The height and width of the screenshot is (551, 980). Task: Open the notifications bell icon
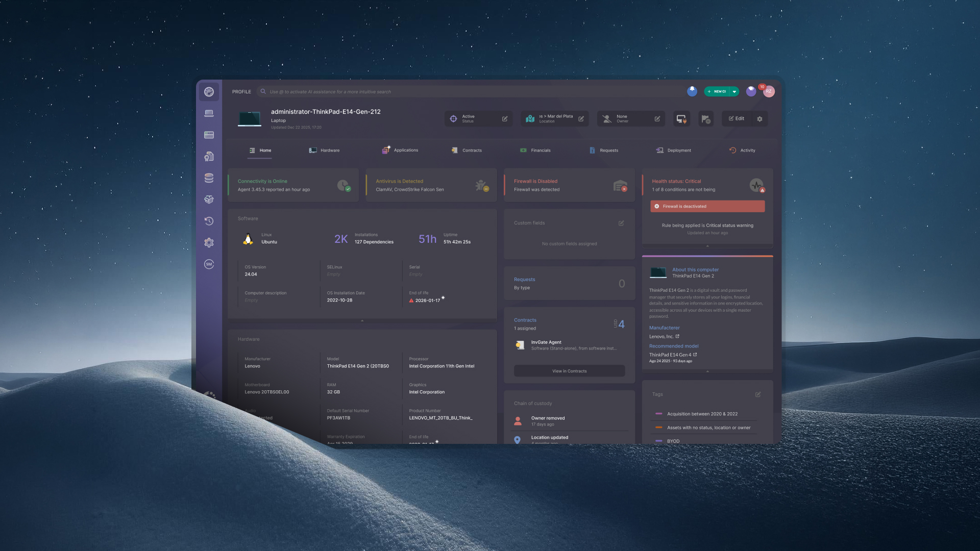point(692,91)
